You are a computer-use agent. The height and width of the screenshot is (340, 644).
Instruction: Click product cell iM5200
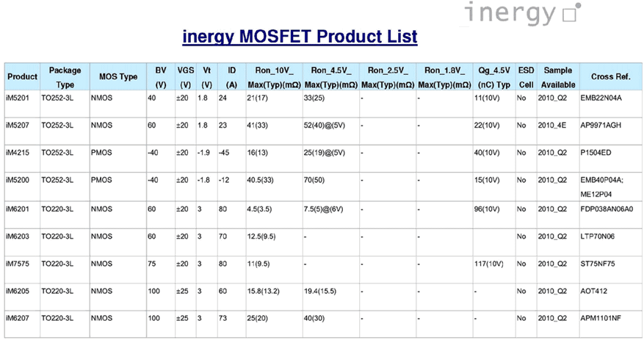18,180
